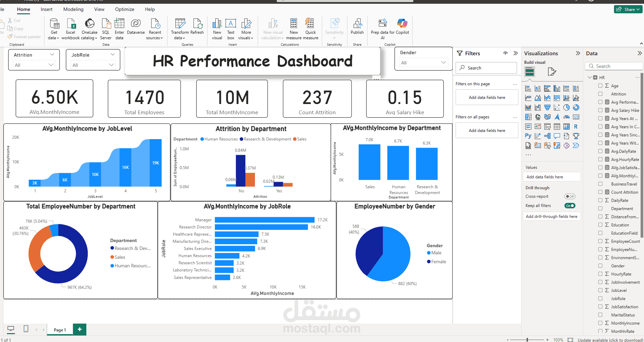644x342 pixels.
Task: Open the Gender slicer All dropdown
Action: (x=423, y=62)
